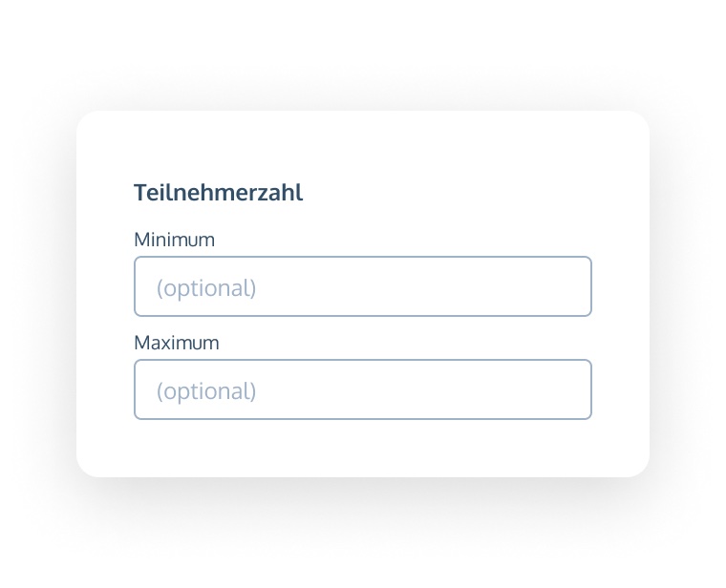Select the lower optional text box
726x588 pixels.
(363, 389)
